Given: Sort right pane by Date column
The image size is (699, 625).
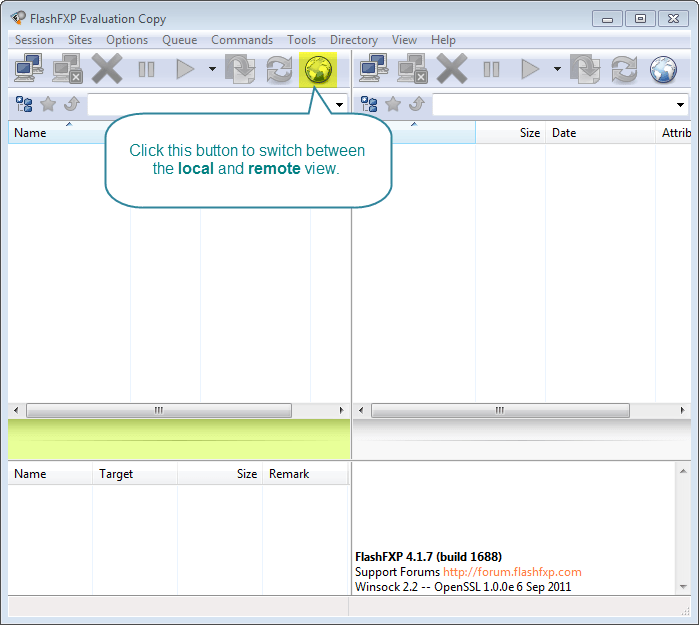Looking at the screenshot, I should (600, 133).
